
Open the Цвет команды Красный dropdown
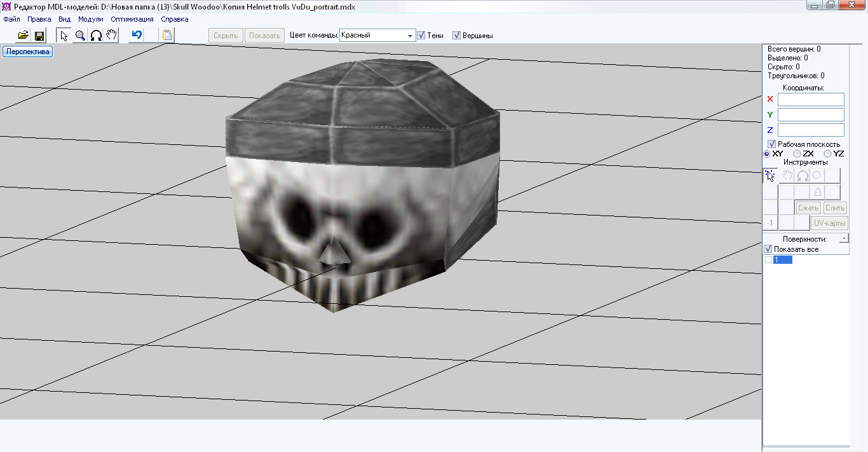[377, 36]
